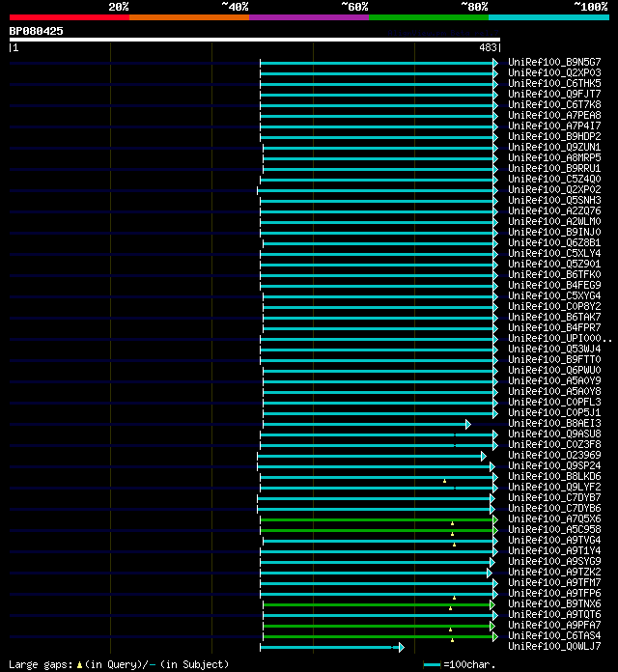Go to the UniRef100_A9TVG4 entry
The width and height of the screenshot is (618, 672).
(x=554, y=540)
